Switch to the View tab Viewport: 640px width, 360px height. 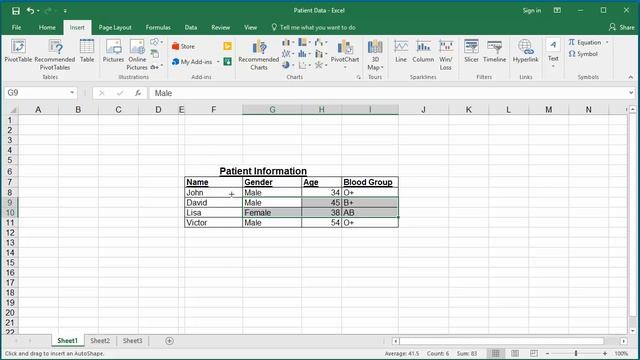(x=251, y=27)
